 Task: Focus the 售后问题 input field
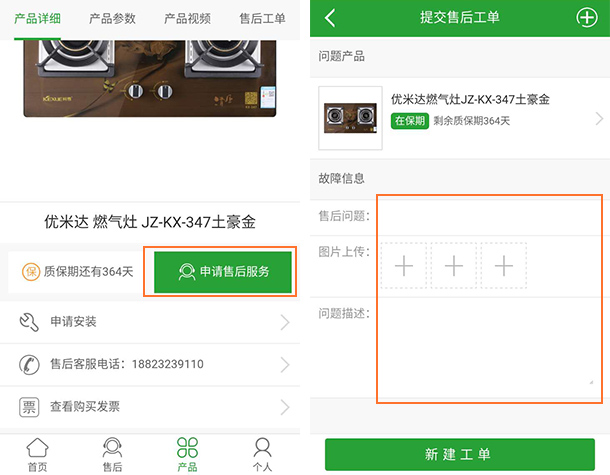(489, 216)
